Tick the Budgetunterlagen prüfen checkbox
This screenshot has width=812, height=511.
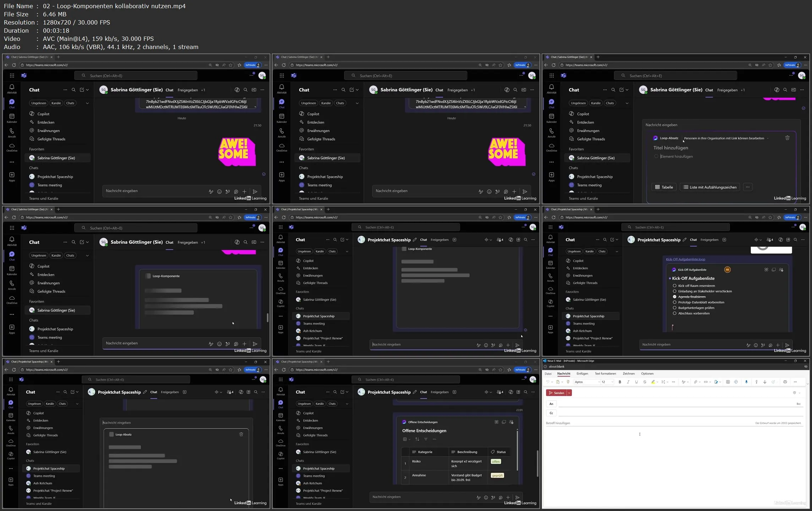click(675, 308)
